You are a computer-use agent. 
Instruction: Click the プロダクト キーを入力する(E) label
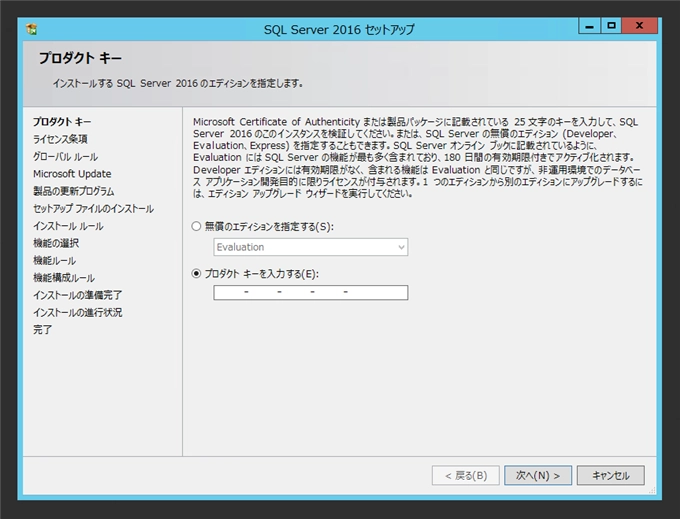(262, 274)
